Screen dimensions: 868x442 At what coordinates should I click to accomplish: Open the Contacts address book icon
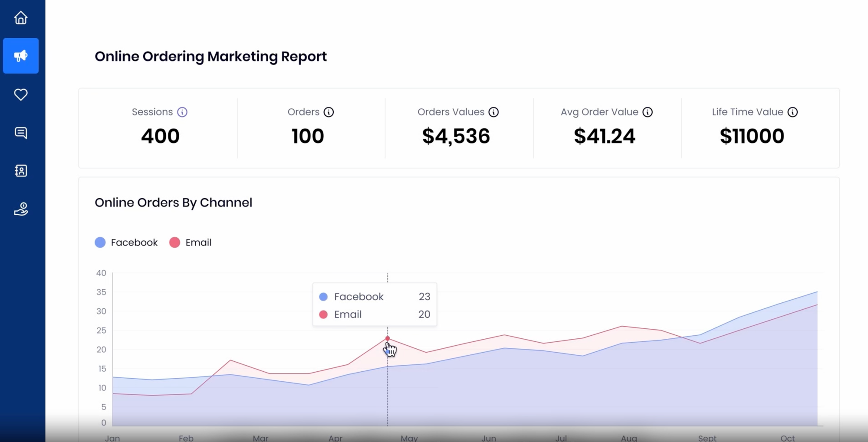20,171
